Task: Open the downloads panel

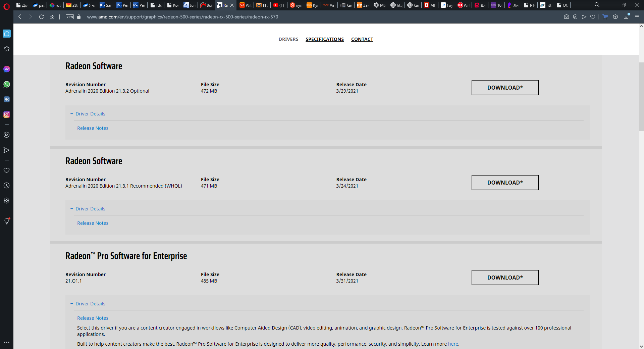Action: [x=626, y=17]
